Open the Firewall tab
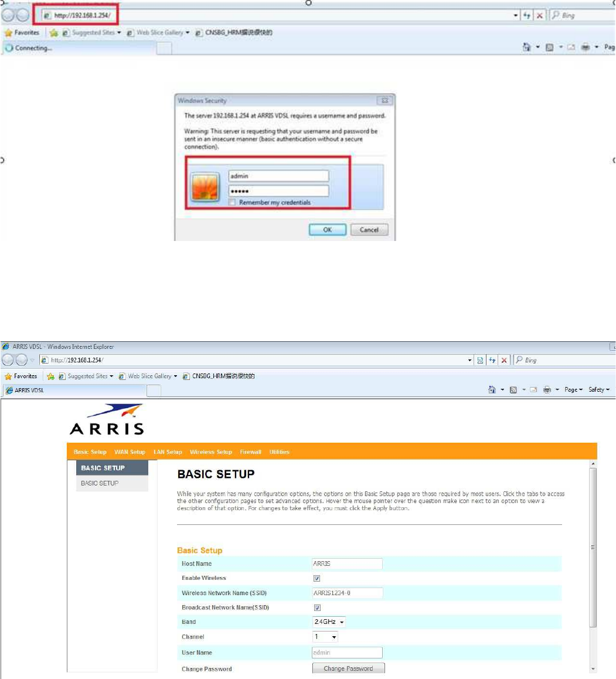 tap(251, 451)
